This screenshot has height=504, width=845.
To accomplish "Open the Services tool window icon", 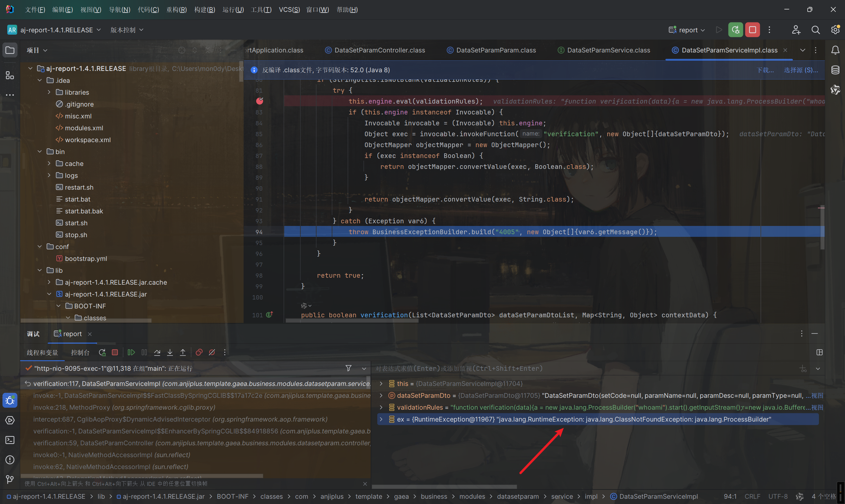I will click(10, 420).
